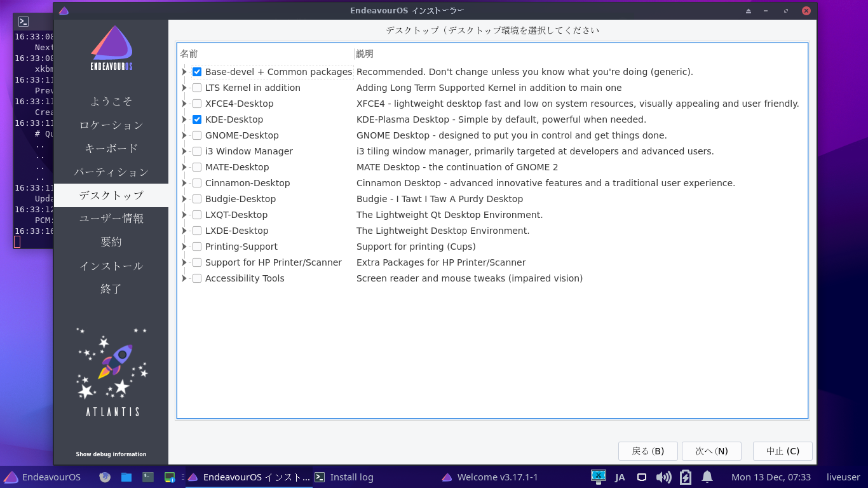Screen dimensions: 868x488
Task: Uncheck Base-devel + Common packages checkbox
Action: (x=197, y=72)
